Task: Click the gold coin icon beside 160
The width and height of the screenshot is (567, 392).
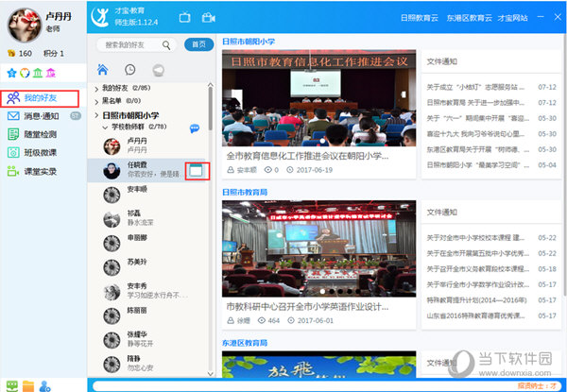Action: 11,54
